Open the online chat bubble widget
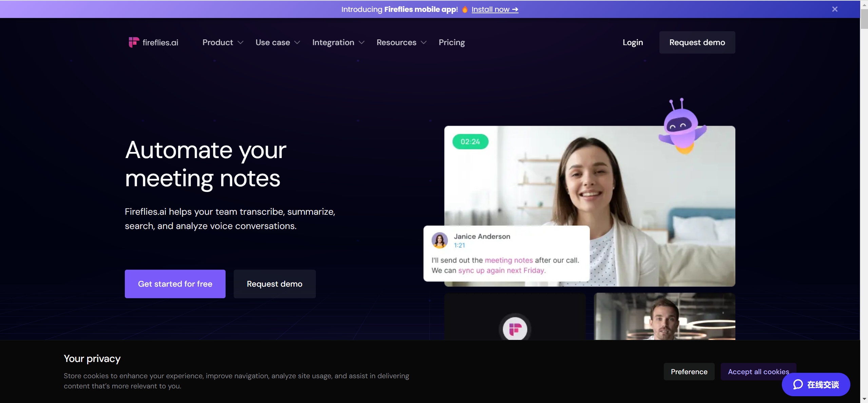The image size is (868, 403). pos(816,384)
